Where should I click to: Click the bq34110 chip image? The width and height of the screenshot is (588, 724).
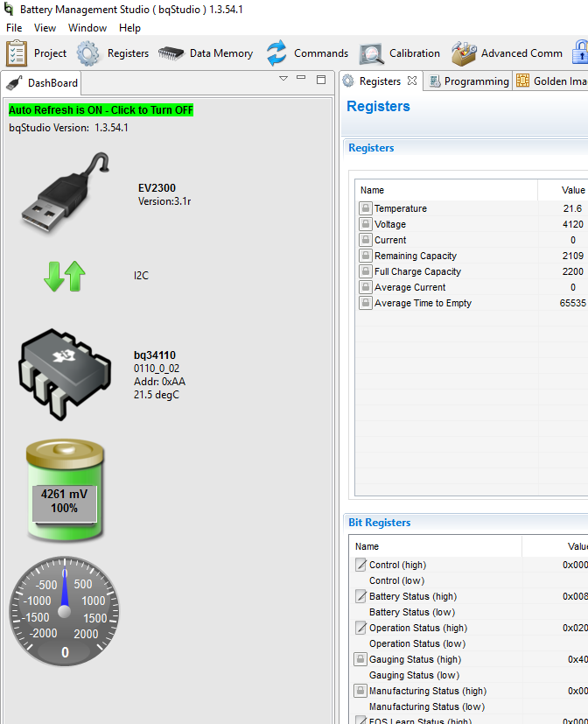point(65,375)
